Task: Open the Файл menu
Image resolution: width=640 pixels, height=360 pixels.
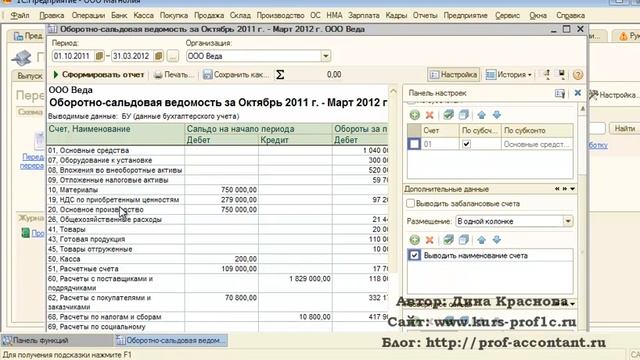Action: (x=20, y=16)
